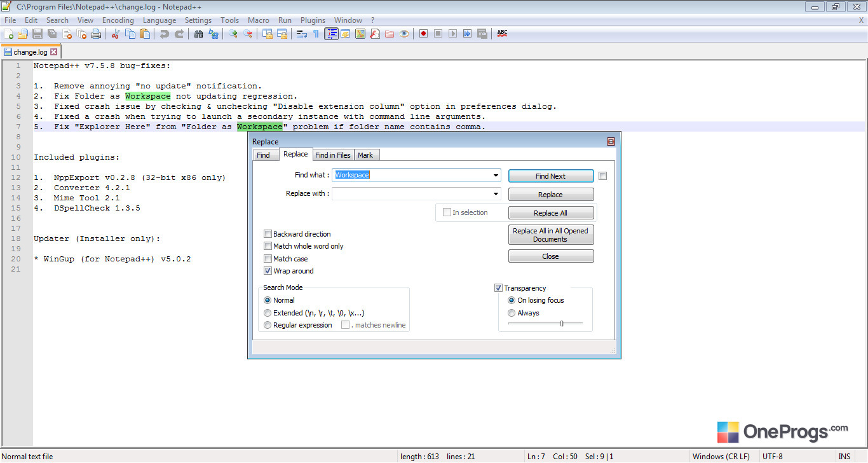
Task: Toggle Show all characters pilcrow icon
Action: click(x=316, y=34)
